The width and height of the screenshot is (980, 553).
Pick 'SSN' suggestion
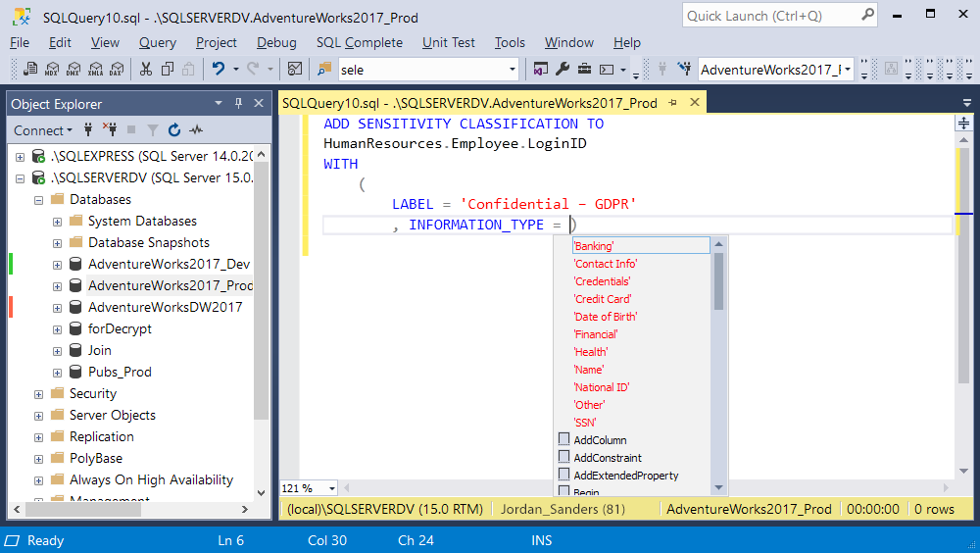pos(585,423)
